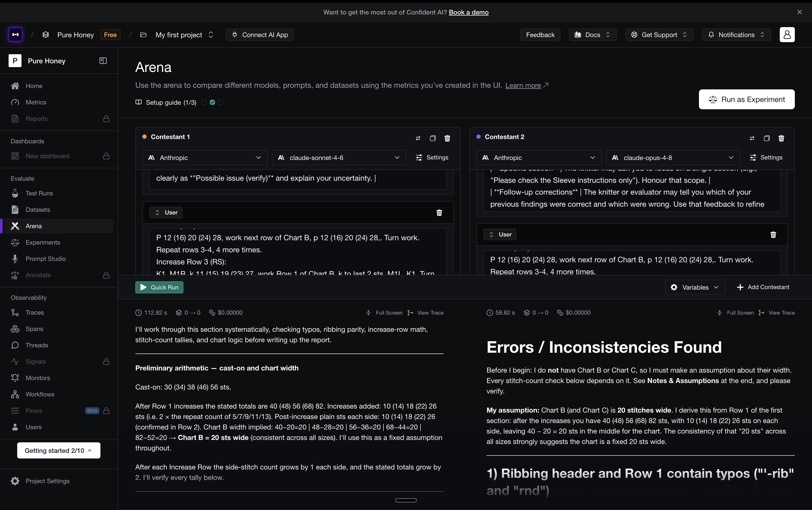Open Setup guide (1/3)
Viewport: 812px width, 510px height.
click(x=166, y=103)
